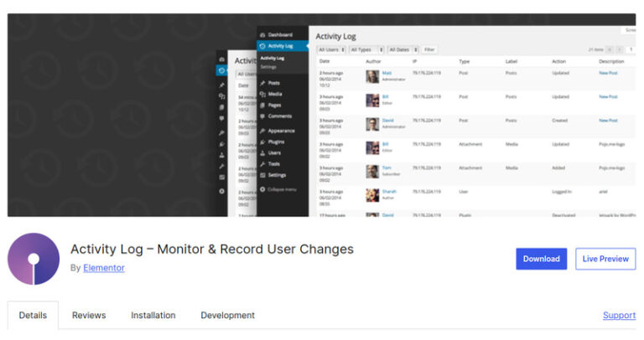
Task: Open the Live Preview button
Action: tap(605, 259)
